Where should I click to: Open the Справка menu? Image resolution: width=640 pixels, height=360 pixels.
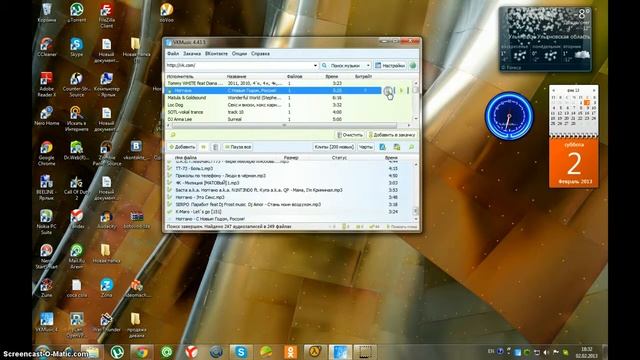point(260,53)
